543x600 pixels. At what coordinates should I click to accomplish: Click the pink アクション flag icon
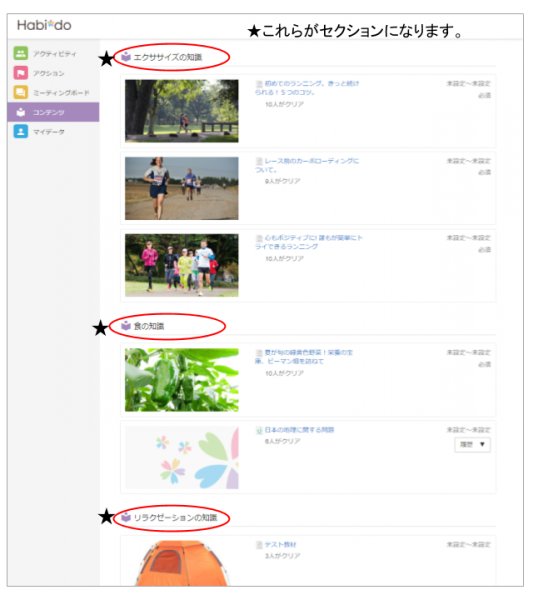(x=21, y=73)
